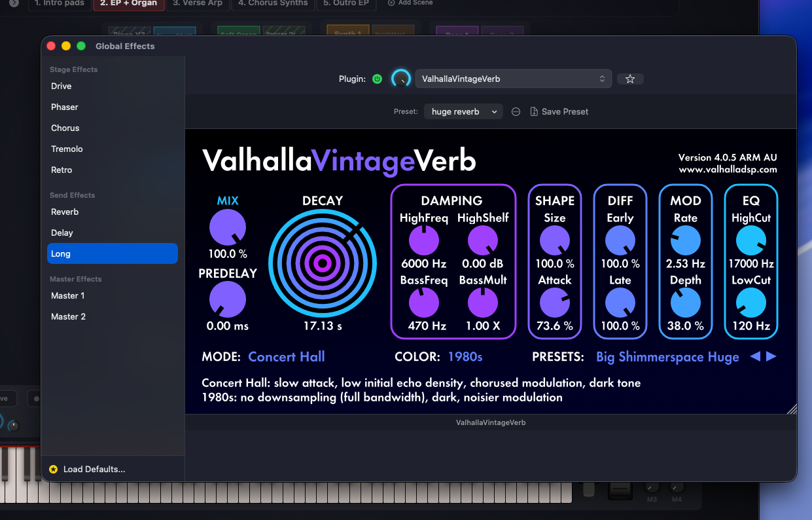Click the HighFreq damping knob

coord(423,241)
